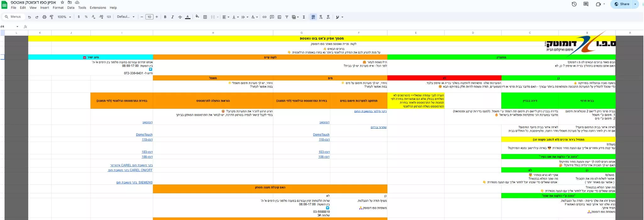Screen dimensions: 644x220
Task: Click the Borders grid icon
Action: [x=205, y=17]
